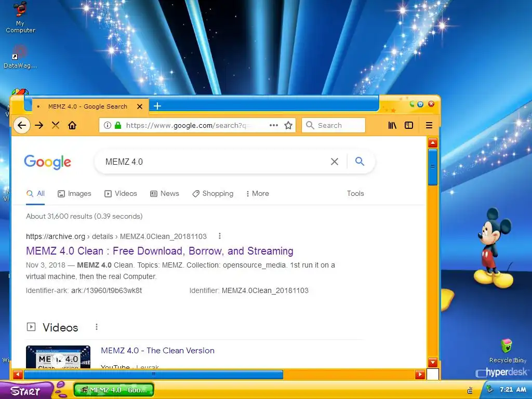Switch to the News results tab

165,193
